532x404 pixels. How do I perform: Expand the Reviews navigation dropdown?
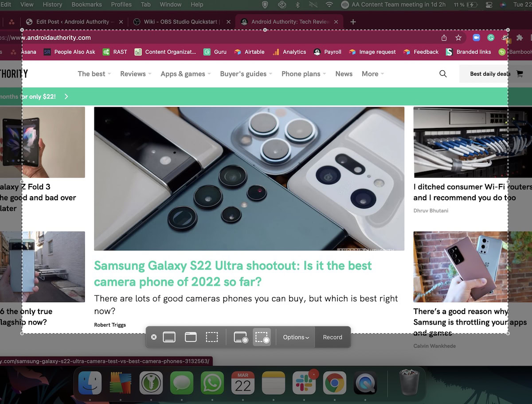[x=136, y=74]
